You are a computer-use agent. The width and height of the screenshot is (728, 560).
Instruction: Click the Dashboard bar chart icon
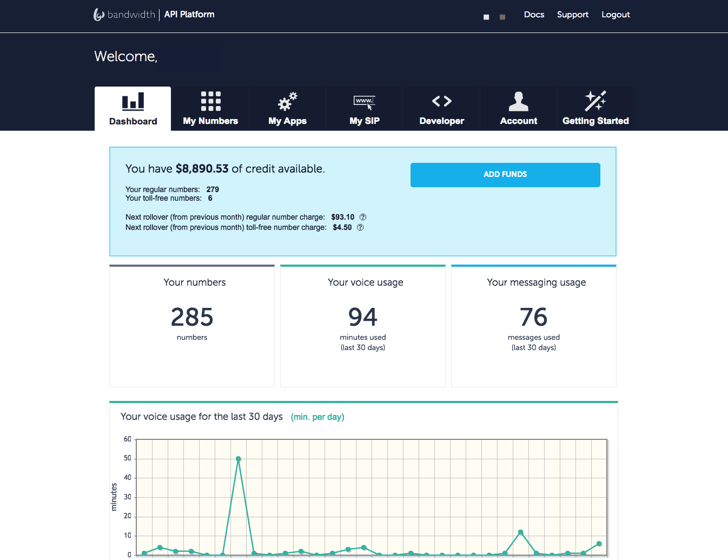click(x=133, y=101)
